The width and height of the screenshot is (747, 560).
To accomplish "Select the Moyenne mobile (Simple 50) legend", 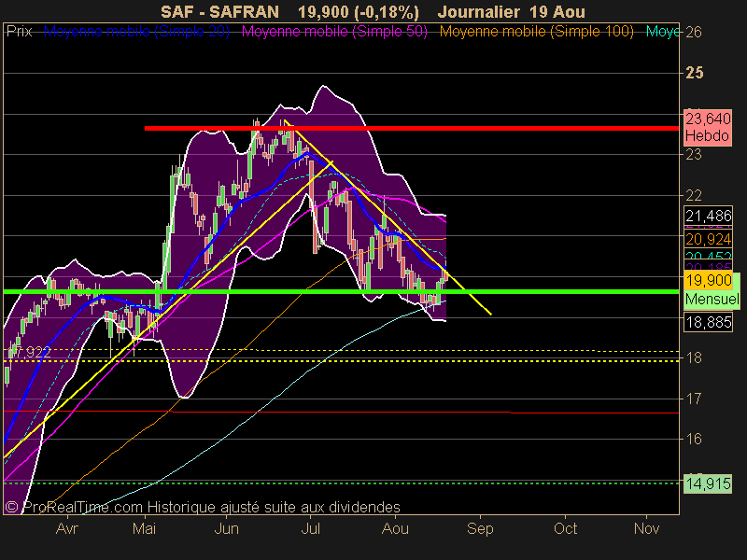I will click(x=334, y=32).
